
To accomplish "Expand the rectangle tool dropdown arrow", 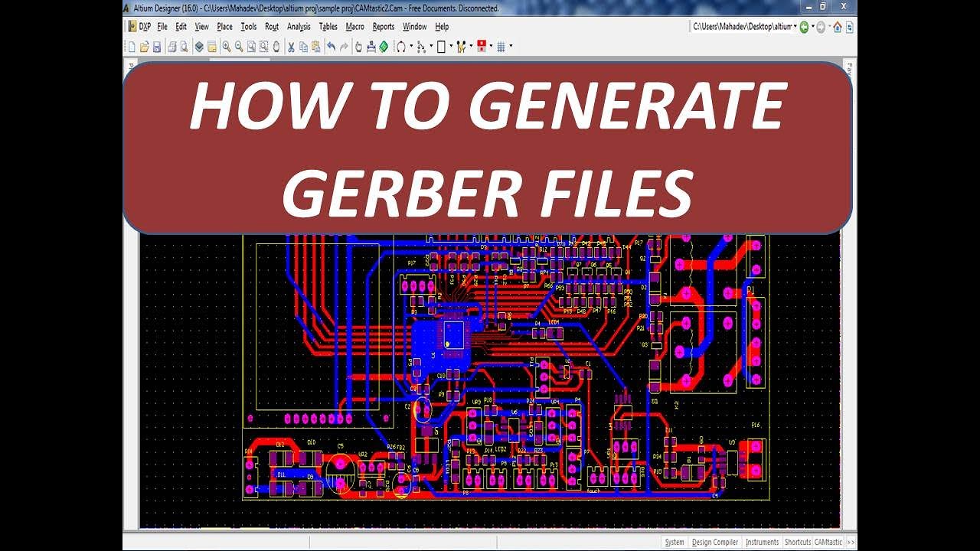I will [451, 47].
